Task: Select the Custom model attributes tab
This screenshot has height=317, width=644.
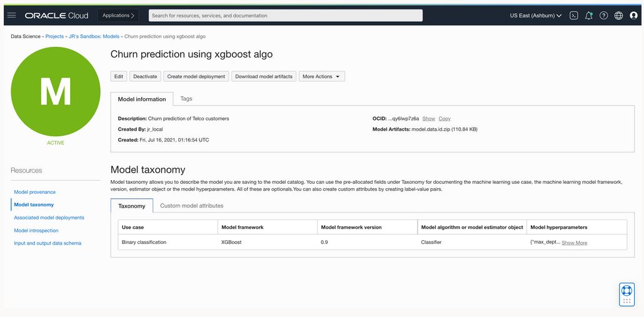Action: click(x=192, y=206)
